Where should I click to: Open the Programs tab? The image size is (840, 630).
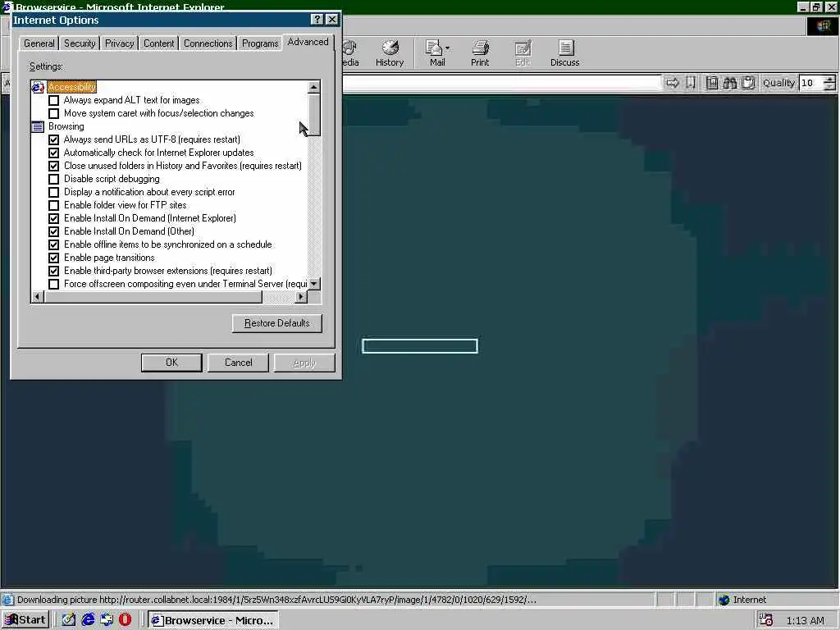click(260, 43)
